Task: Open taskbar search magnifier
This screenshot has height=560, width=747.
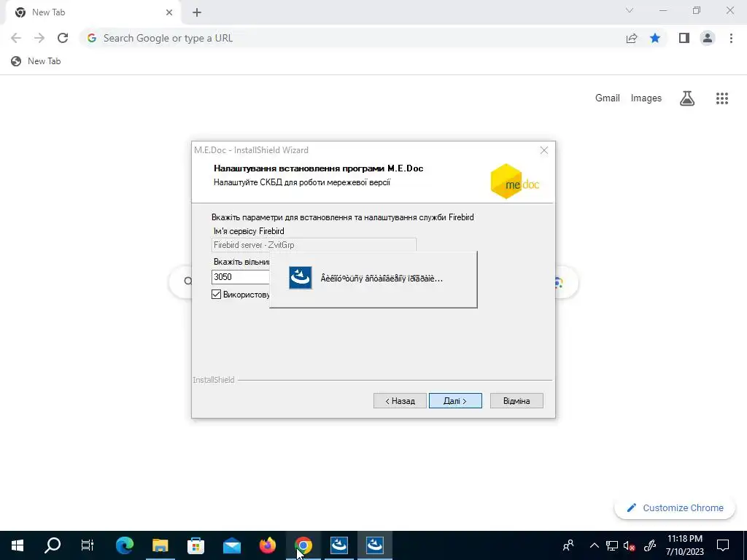Action: [x=53, y=545]
